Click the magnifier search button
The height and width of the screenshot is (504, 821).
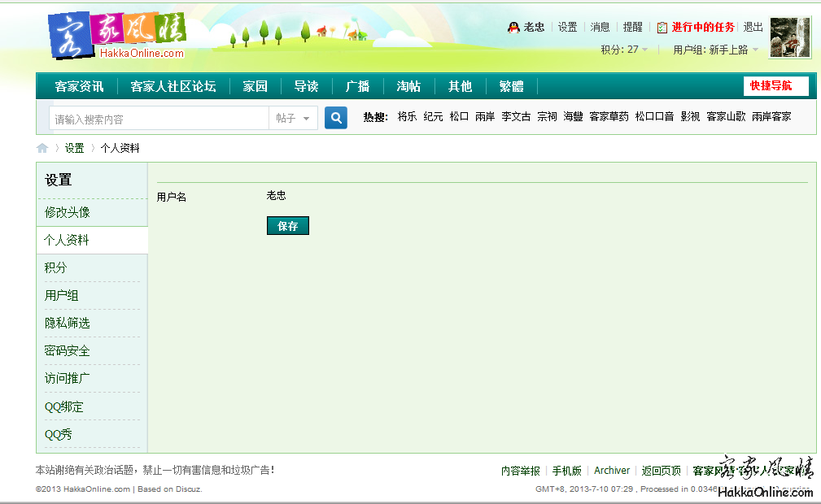pyautogui.click(x=336, y=118)
